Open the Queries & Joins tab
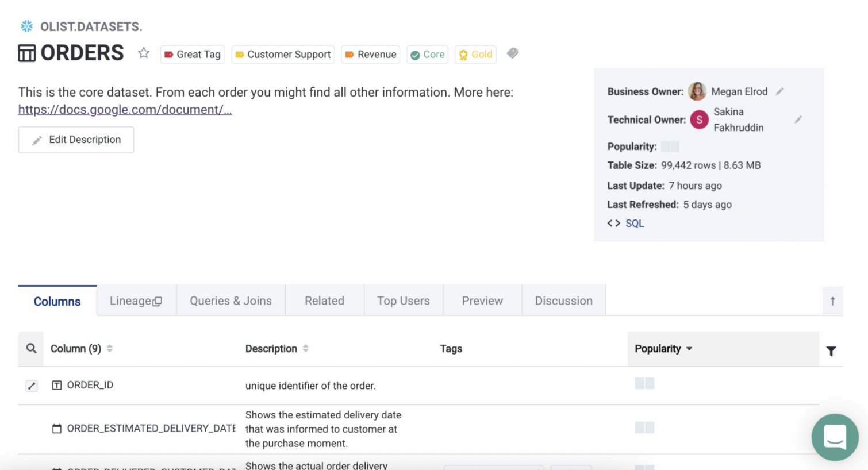The image size is (868, 470). (231, 301)
